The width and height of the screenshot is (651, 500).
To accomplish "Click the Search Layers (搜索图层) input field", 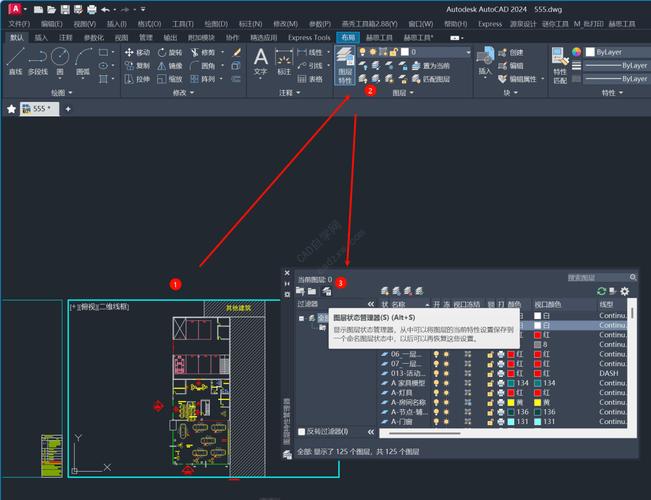I will point(597,277).
